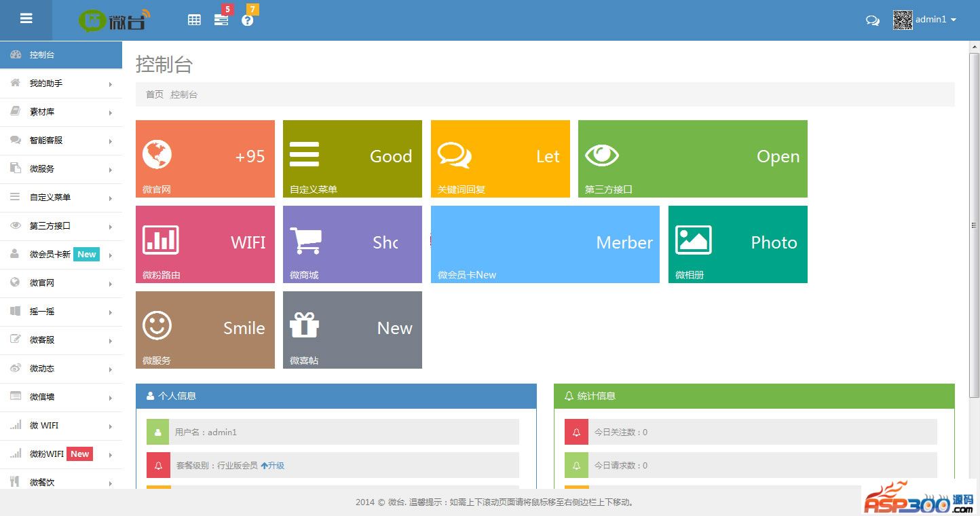
Task: Open the 微商城 shopping cart tile
Action: pos(352,244)
